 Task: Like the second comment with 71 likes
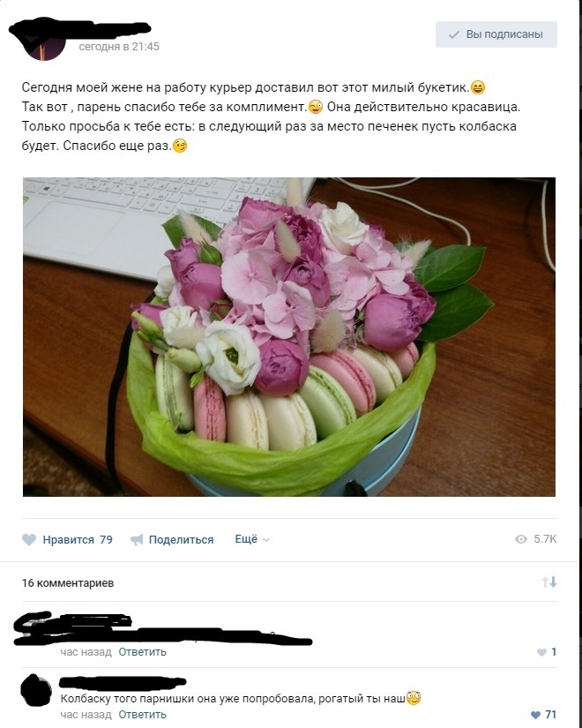coord(535,715)
